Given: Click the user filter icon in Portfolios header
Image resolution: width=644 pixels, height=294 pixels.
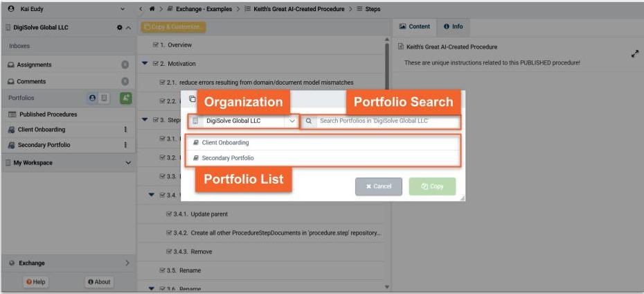Looking at the screenshot, I should click(92, 98).
